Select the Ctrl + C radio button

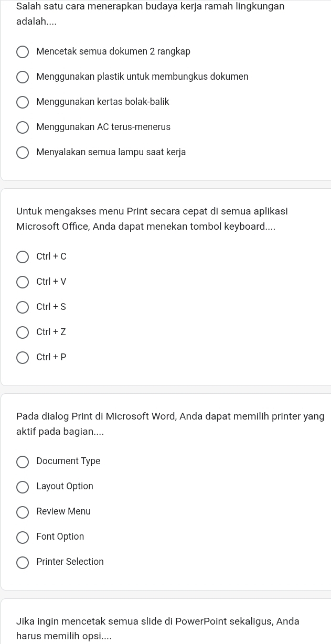point(23,257)
